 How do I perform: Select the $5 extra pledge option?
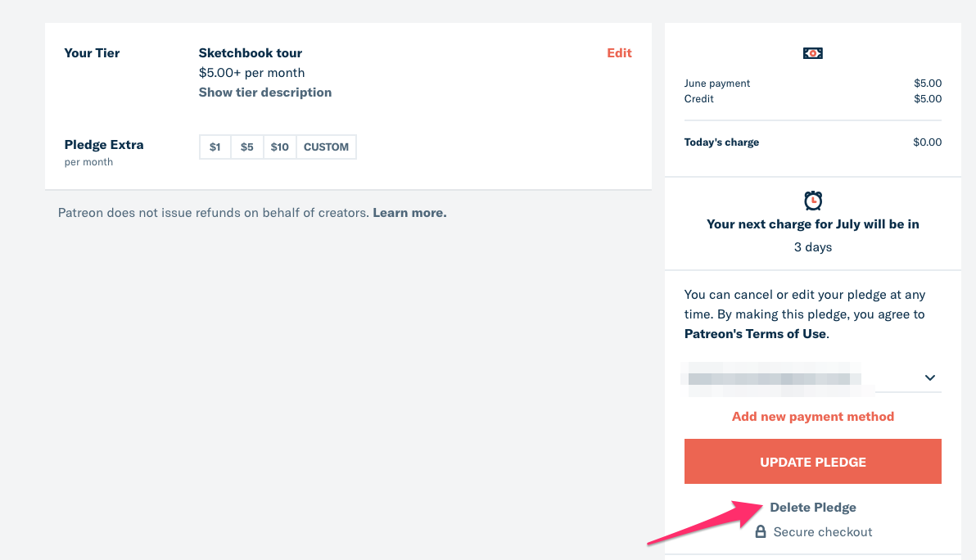coord(247,147)
